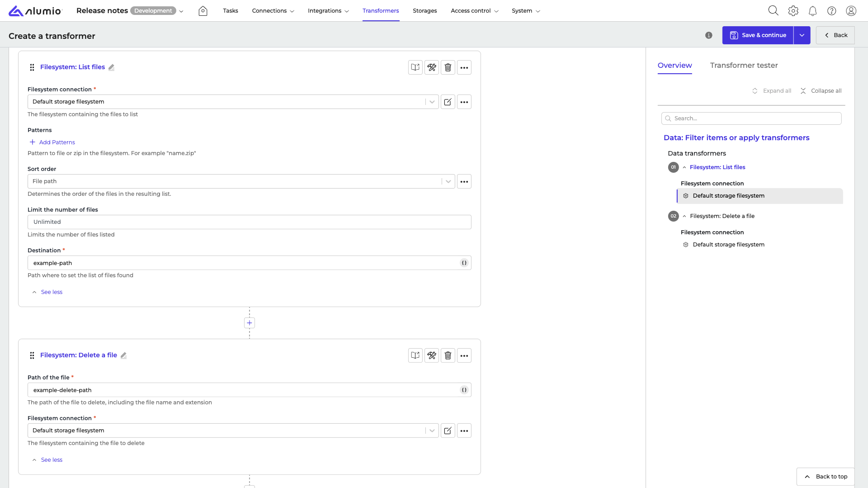Rename Filesystem: Delete a file via pencil icon

[123, 355]
